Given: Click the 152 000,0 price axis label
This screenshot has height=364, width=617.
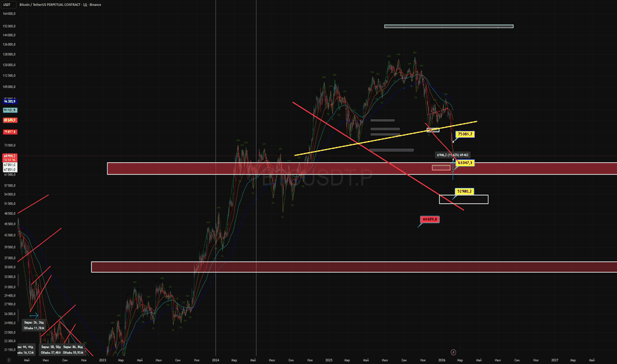Looking at the screenshot, I should tap(9, 26).
